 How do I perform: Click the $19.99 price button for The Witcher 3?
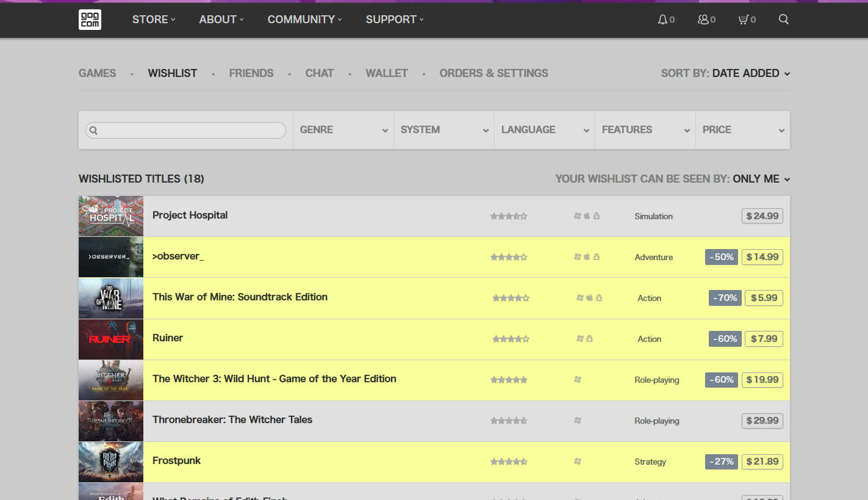click(762, 379)
